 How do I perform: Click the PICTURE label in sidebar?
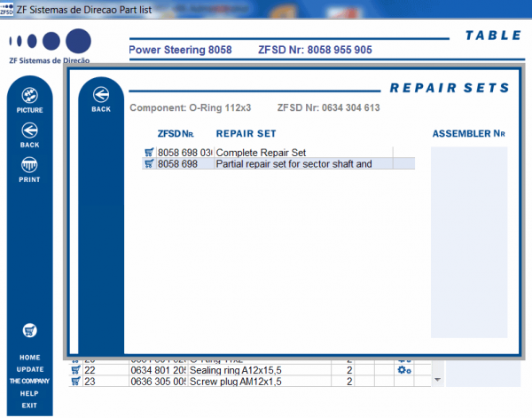pos(29,110)
